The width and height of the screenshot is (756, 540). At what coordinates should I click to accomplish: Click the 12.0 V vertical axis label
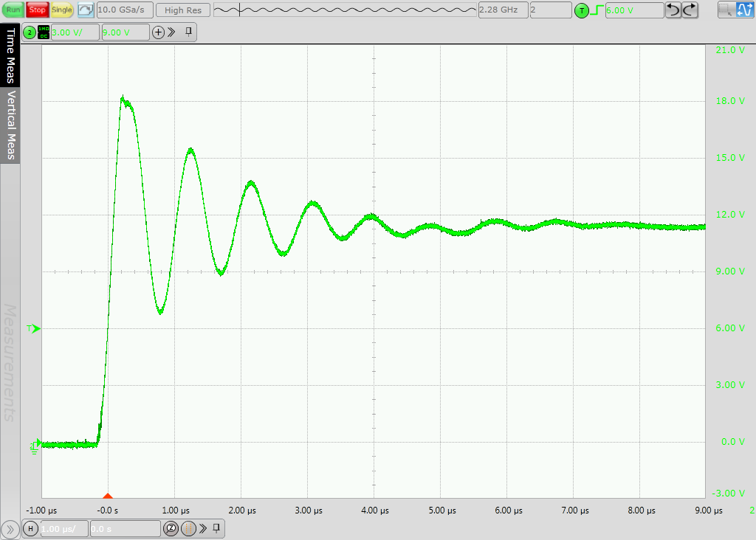pyautogui.click(x=730, y=215)
